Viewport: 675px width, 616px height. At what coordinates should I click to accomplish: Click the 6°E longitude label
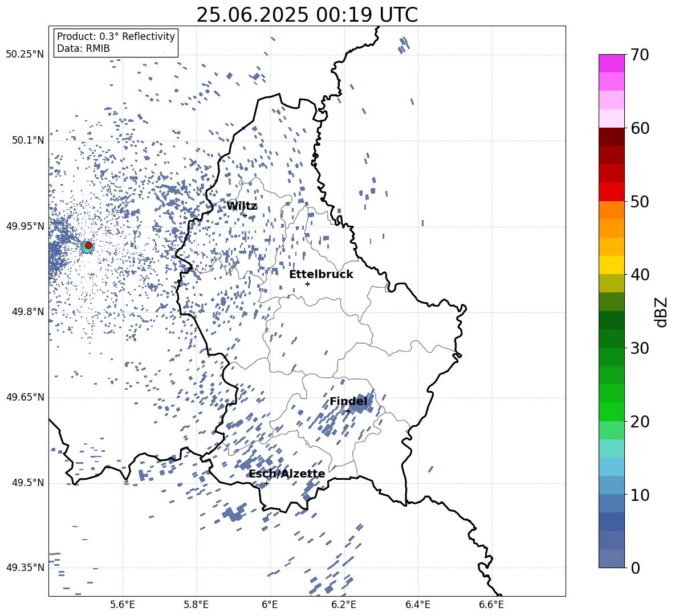point(270,605)
